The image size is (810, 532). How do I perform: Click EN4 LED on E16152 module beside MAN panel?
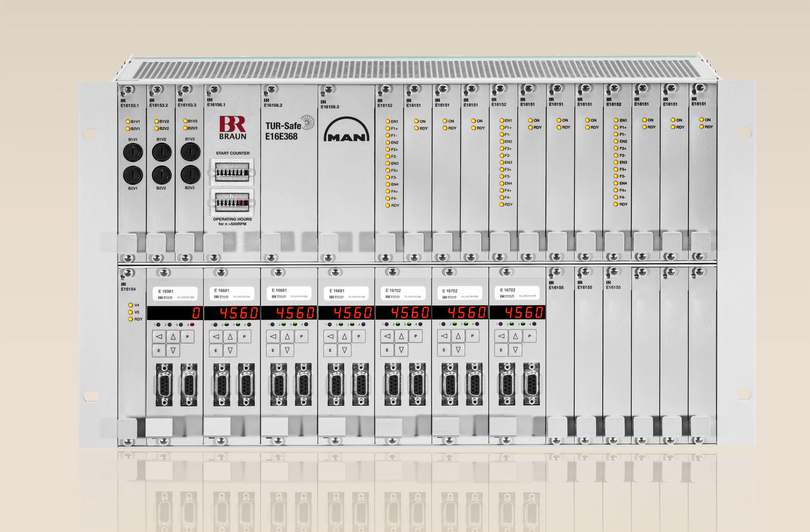pyautogui.click(x=388, y=184)
